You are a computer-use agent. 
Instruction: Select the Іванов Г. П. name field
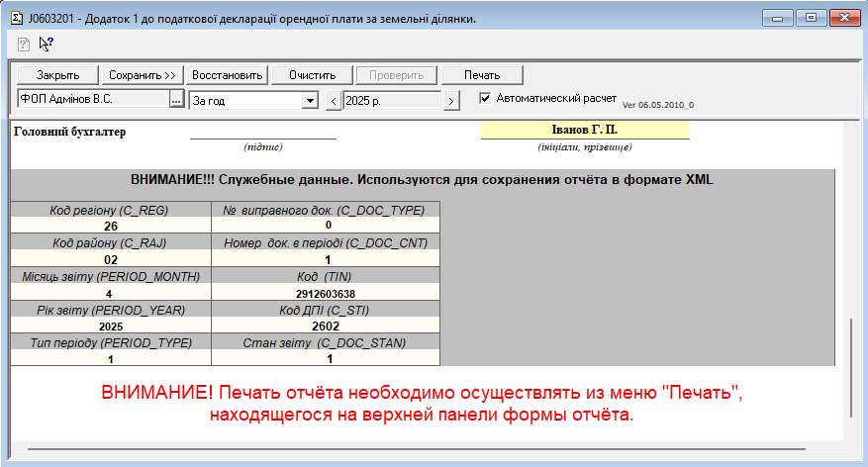click(584, 130)
